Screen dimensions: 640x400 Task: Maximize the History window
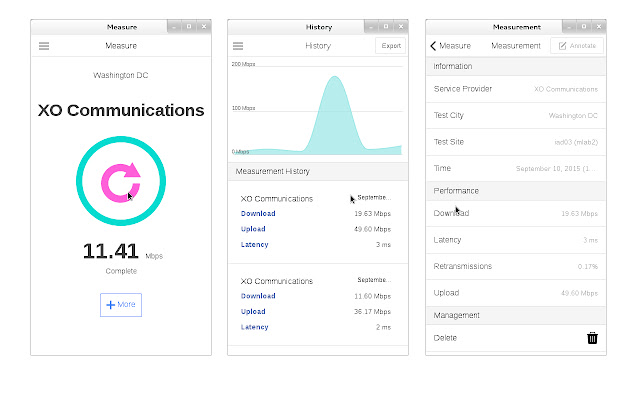[x=386, y=27]
